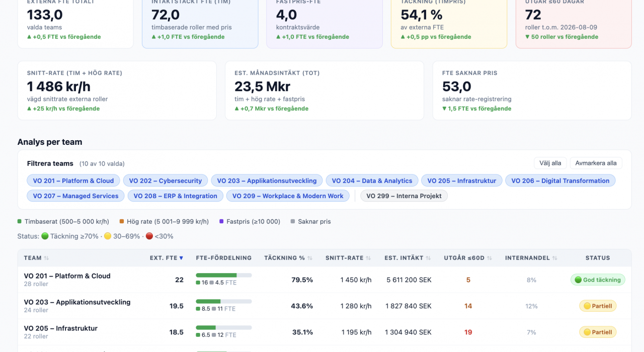Toggle VO 201 – Platform & Cloud filter chip
Image resolution: width=644 pixels, height=352 pixels.
73,181
